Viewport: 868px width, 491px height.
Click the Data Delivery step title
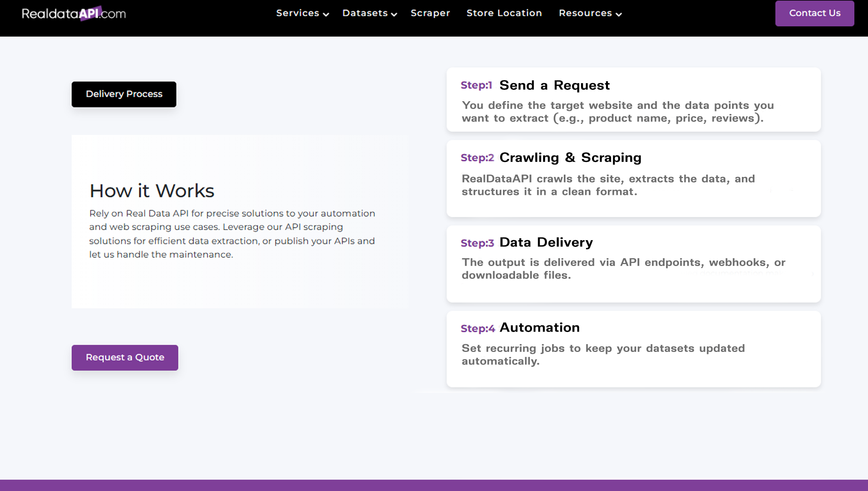(546, 242)
